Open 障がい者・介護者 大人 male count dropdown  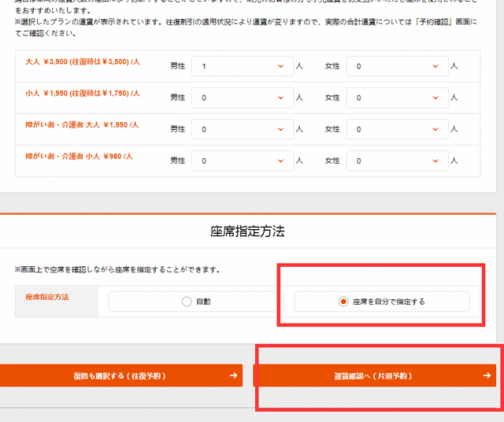click(242, 130)
